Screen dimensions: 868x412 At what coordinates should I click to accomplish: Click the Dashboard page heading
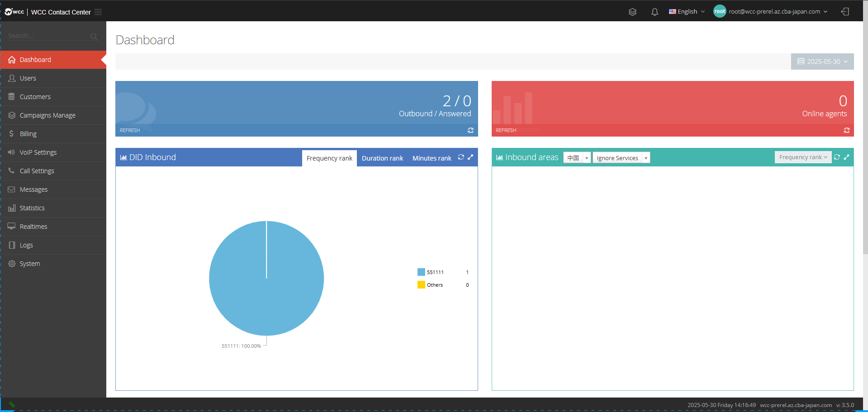click(145, 40)
